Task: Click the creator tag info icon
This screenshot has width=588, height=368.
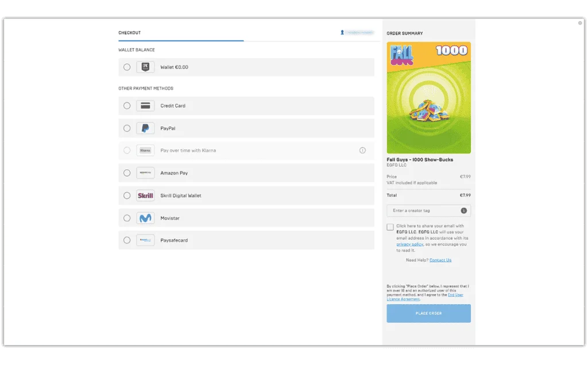Action: [463, 210]
